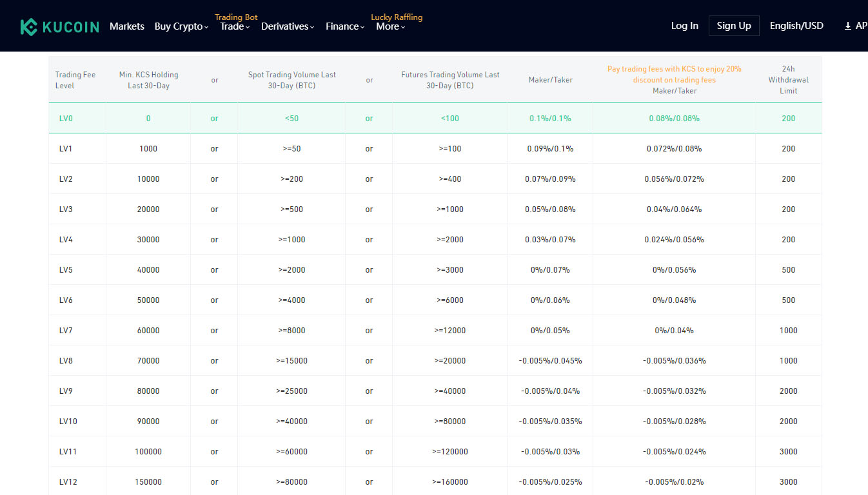Select the LV8 row label
The width and height of the screenshot is (868, 495).
[66, 361]
